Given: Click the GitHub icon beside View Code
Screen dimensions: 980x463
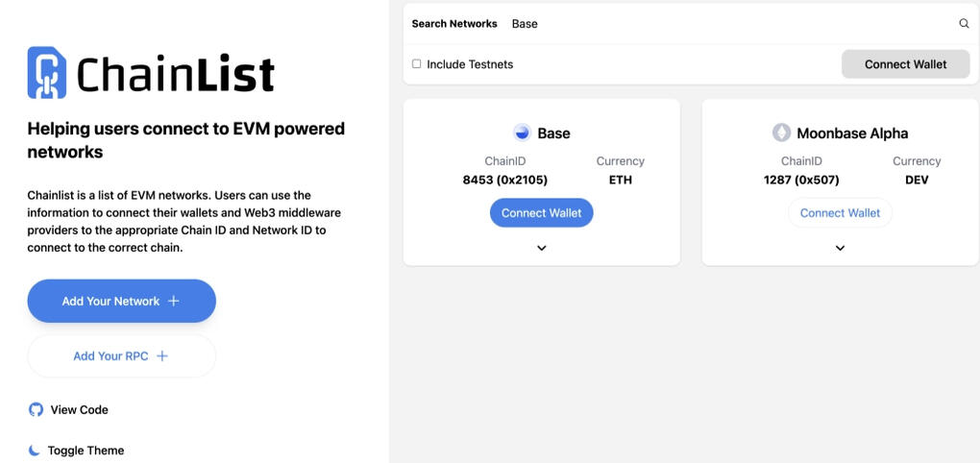Looking at the screenshot, I should [x=36, y=410].
